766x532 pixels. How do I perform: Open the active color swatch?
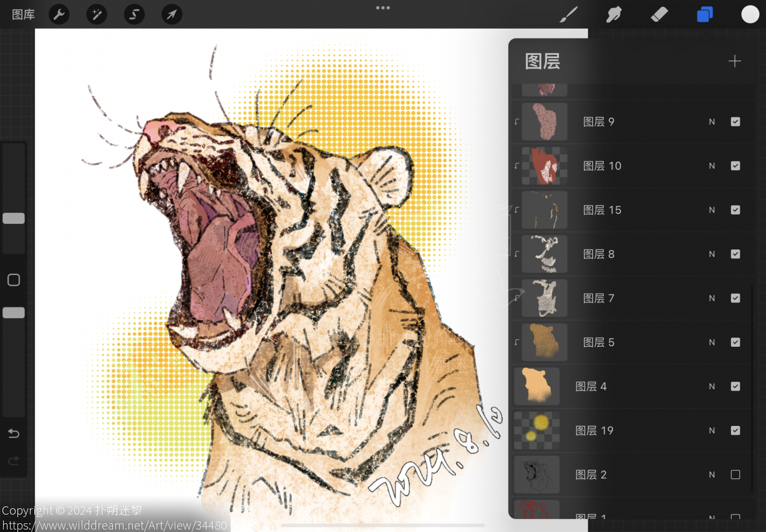pos(750,14)
